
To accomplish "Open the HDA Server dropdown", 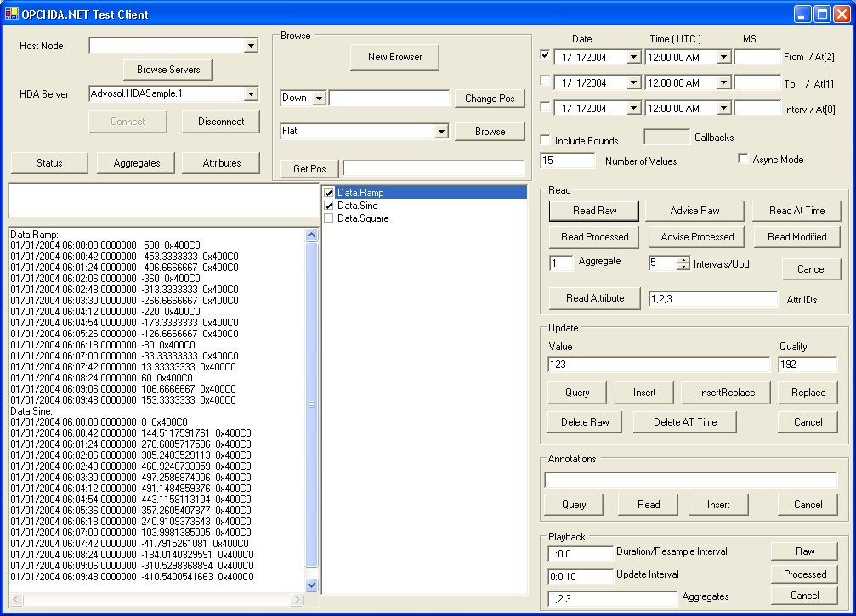I will tap(251, 94).
